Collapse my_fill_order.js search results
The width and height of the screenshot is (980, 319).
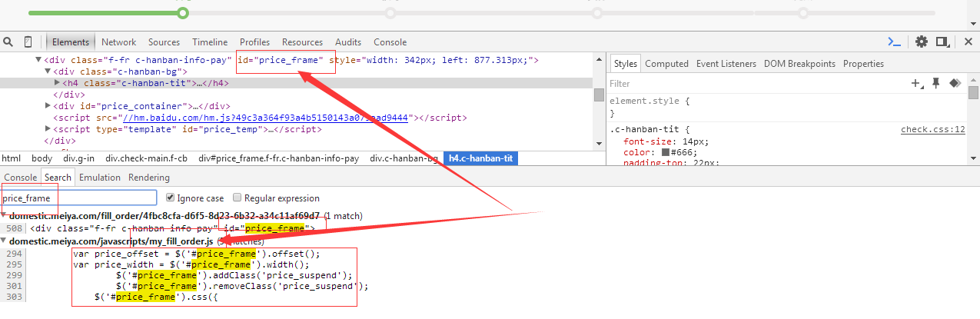[4, 241]
